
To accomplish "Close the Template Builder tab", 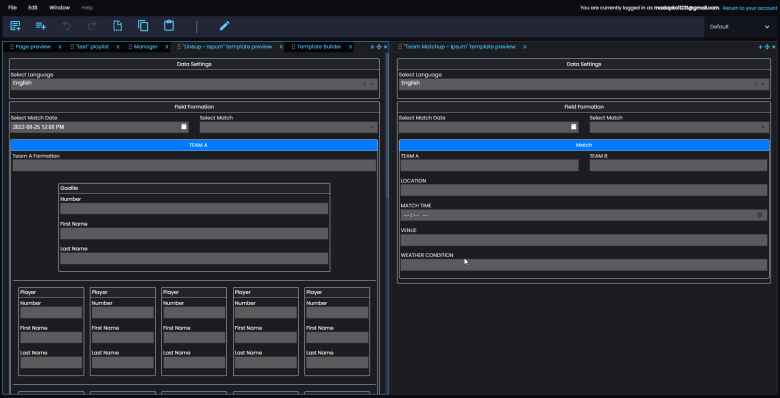I will coord(350,47).
